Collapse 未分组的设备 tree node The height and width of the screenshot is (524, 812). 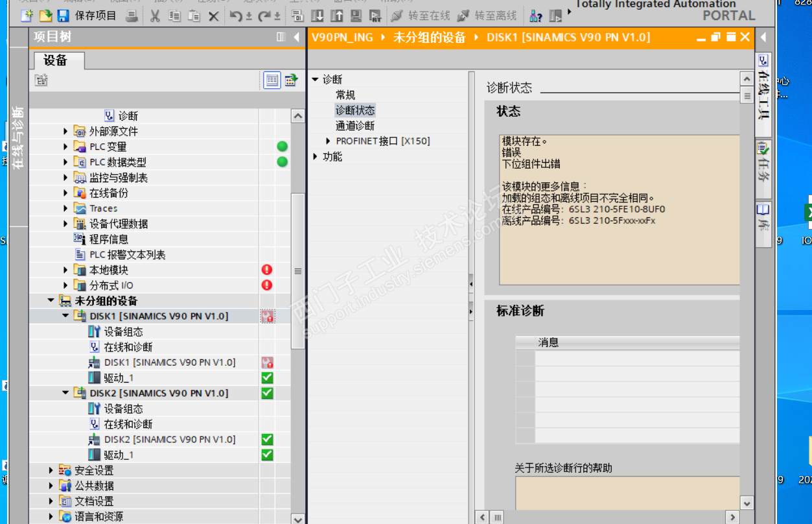tap(51, 301)
